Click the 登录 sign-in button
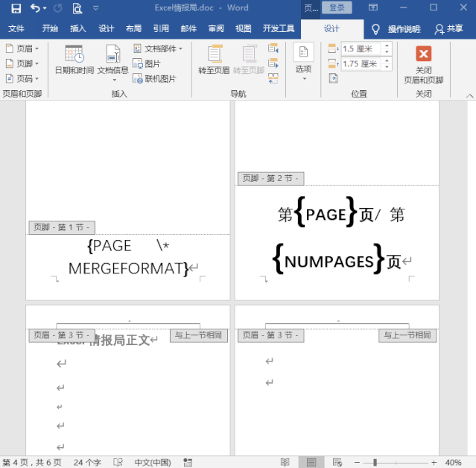The image size is (476, 468). [337, 7]
